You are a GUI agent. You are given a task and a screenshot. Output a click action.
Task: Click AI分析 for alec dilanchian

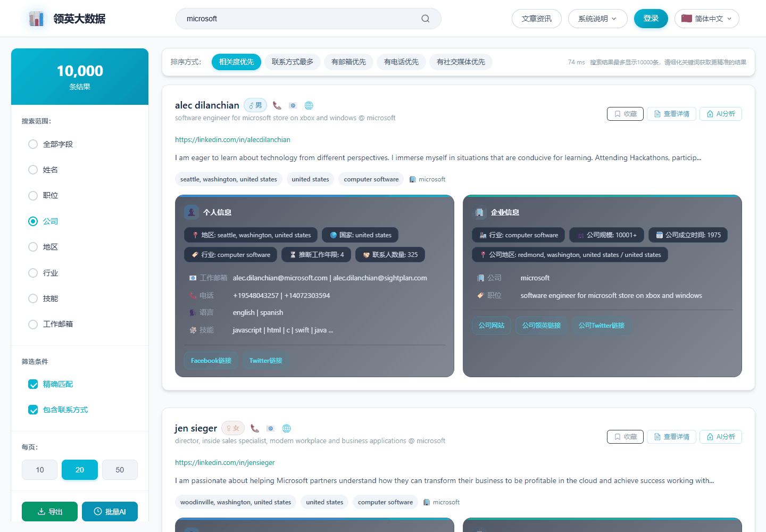pos(721,114)
